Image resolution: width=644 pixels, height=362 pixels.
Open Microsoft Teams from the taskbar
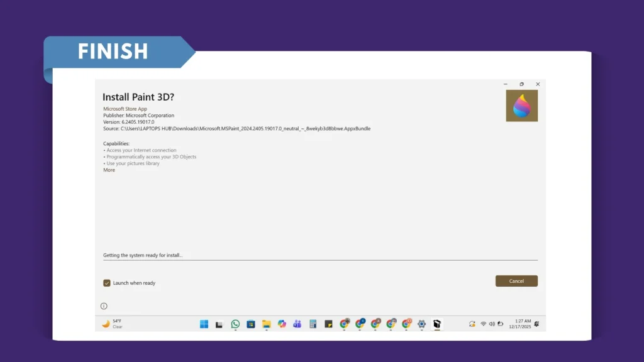click(297, 324)
